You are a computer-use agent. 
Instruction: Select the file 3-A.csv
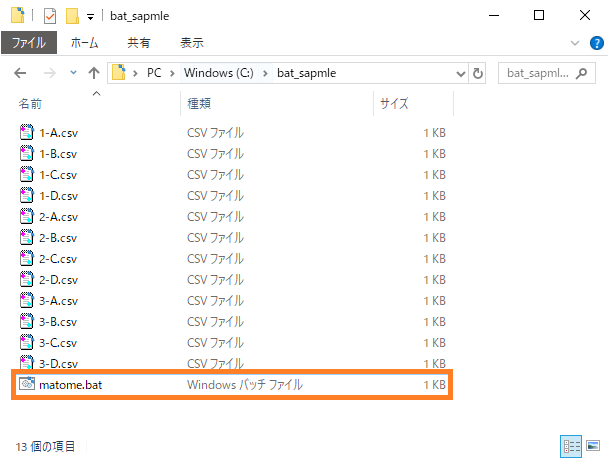pyautogui.click(x=58, y=301)
